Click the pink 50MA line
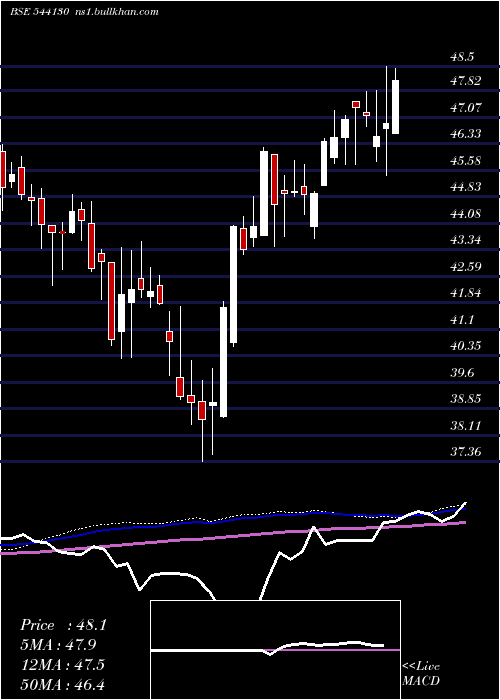 233,537
